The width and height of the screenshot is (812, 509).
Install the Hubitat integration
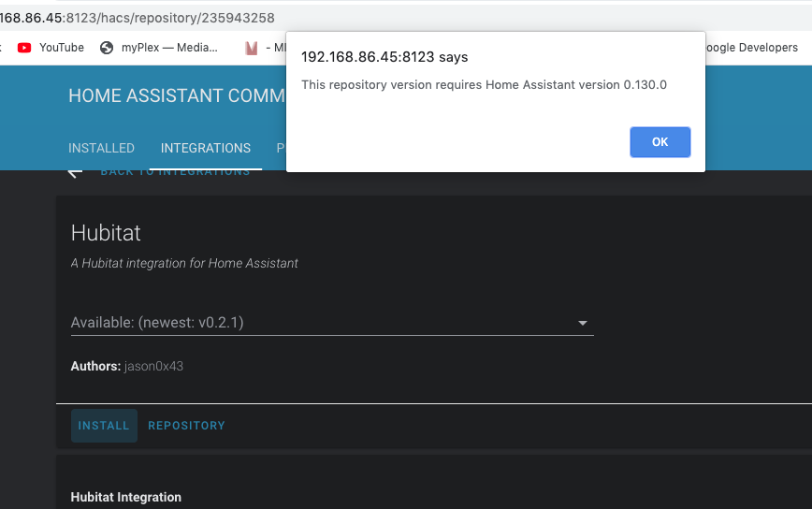[104, 426]
